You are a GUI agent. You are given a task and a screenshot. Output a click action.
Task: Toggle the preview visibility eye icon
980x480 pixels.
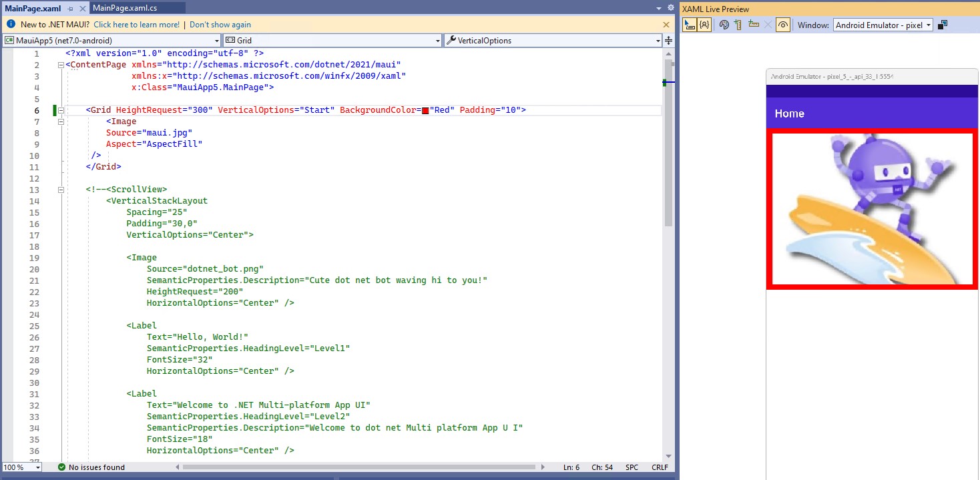tap(782, 25)
